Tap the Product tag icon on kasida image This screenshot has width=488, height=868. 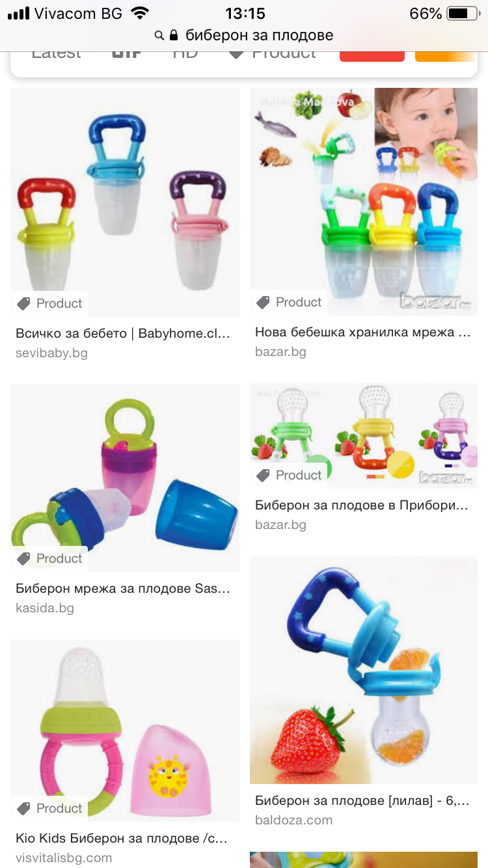tap(24, 558)
